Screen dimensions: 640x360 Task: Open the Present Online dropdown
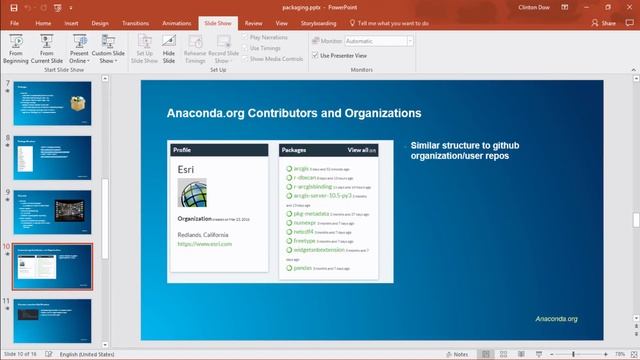pyautogui.click(x=79, y=49)
